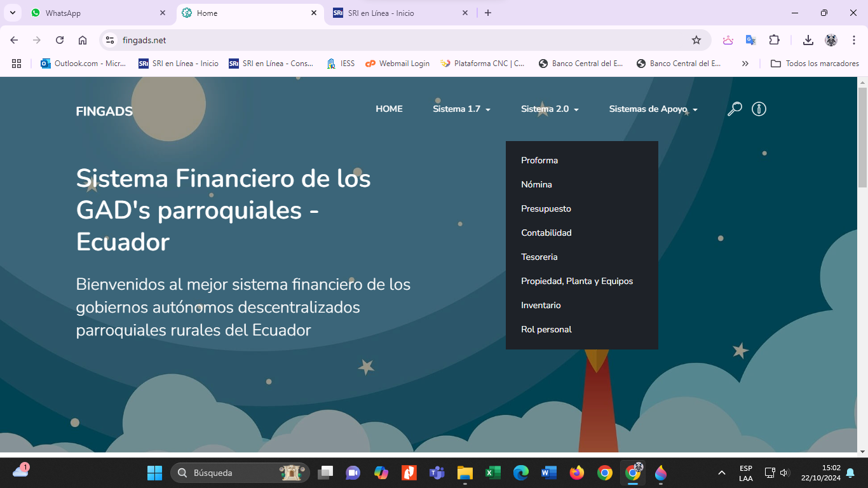Open Chrome downloads icon

pos(808,40)
